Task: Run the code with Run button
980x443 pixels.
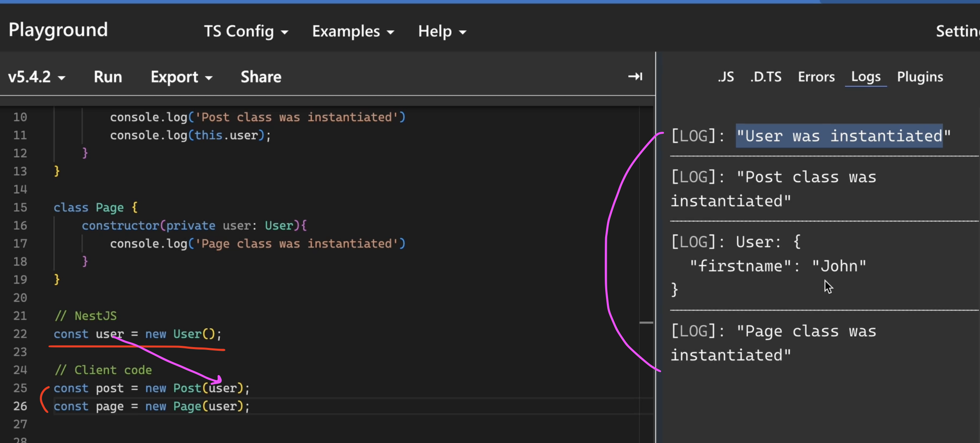Action: (108, 77)
